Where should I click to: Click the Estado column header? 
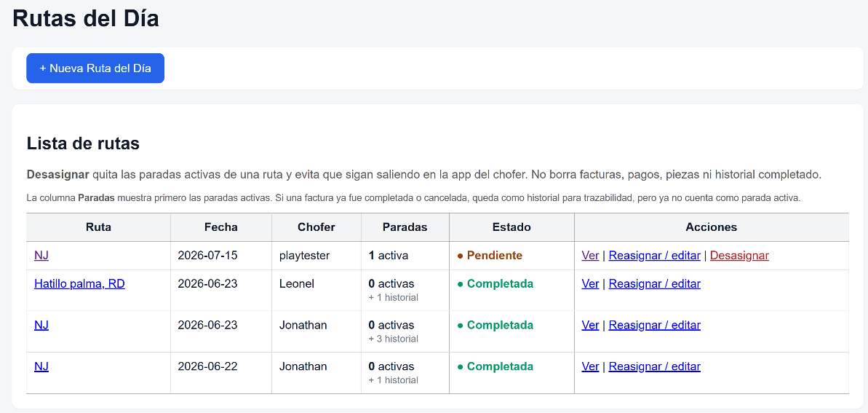click(511, 227)
